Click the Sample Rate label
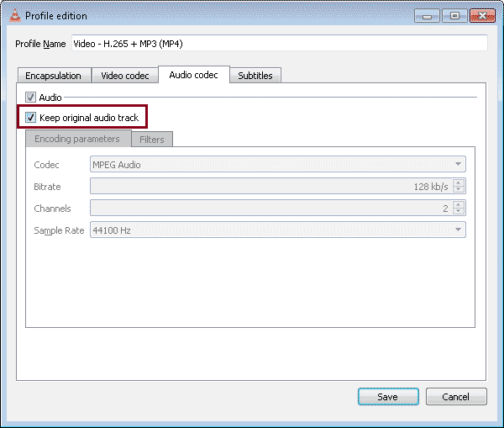Viewport: 504px width, 428px height. tap(59, 230)
